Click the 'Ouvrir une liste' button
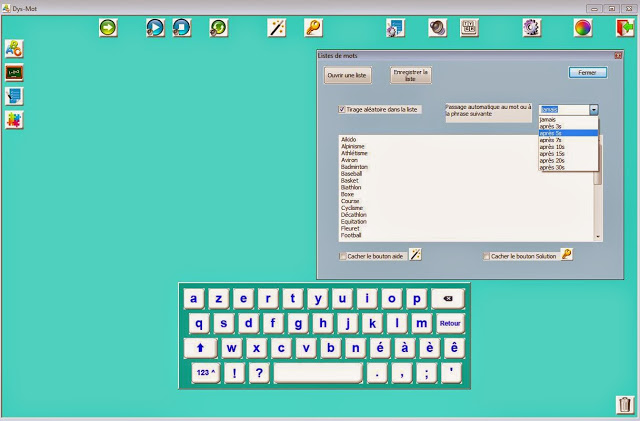The image size is (640, 421). coord(348,75)
